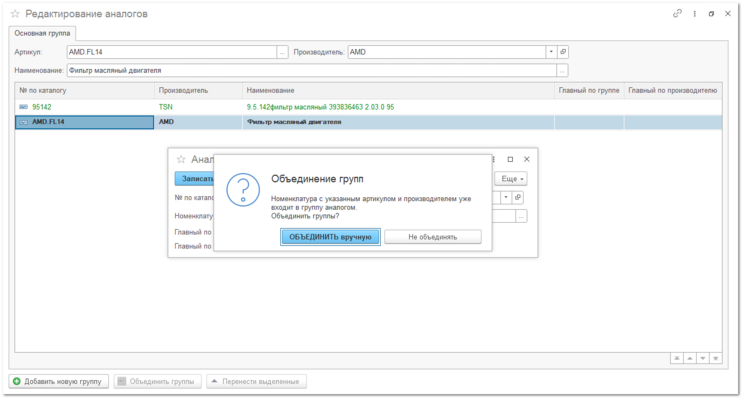Screen dimensions: 743x399
Task: Close the analog window
Action: tap(526, 159)
